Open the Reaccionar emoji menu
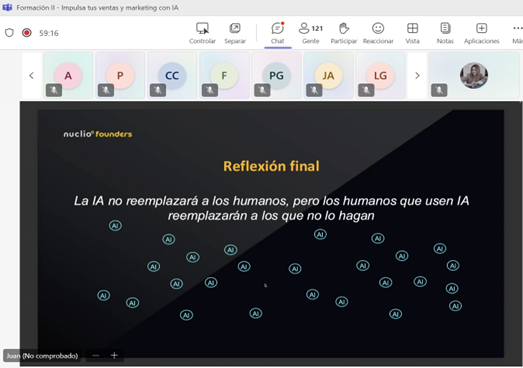The image size is (523, 368). (378, 33)
